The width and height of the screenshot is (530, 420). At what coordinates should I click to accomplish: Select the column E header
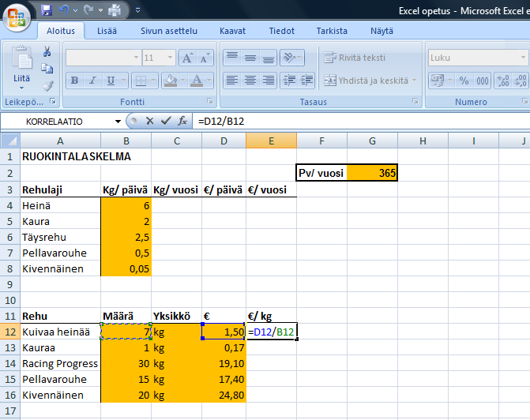[272, 141]
